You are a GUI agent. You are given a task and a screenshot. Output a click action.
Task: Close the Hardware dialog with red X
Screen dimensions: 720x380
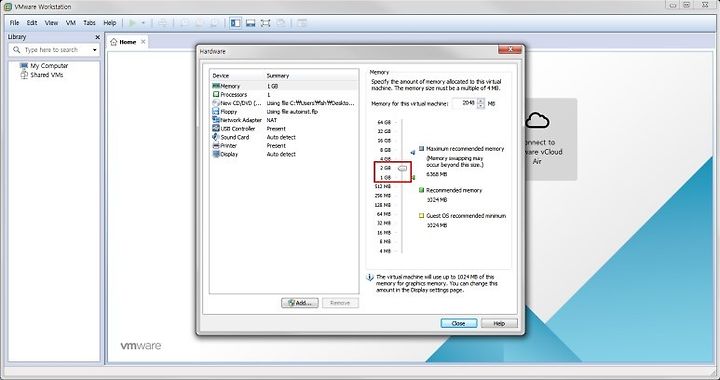pyautogui.click(x=510, y=50)
